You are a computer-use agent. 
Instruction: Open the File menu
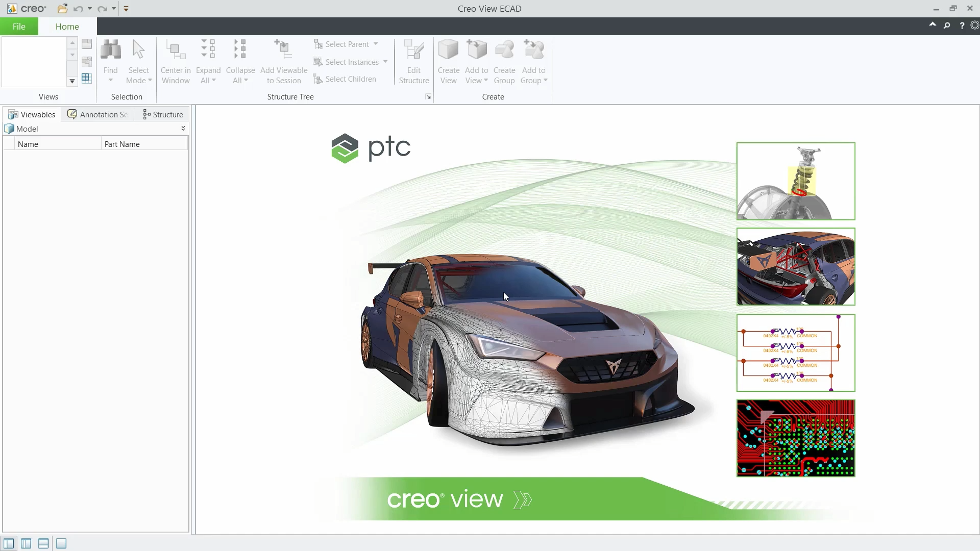(19, 27)
